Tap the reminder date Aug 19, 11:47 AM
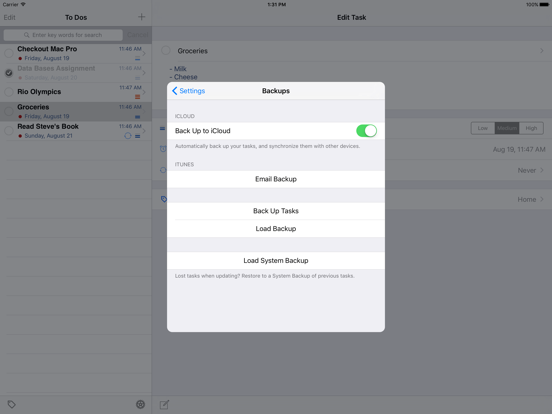The width and height of the screenshot is (552, 414). coord(519,150)
